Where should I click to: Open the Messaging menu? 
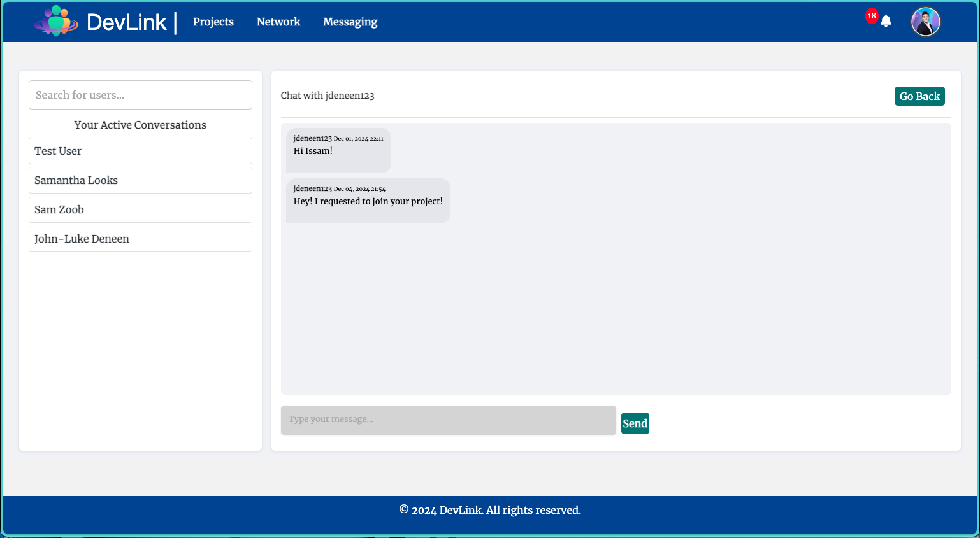pos(350,22)
